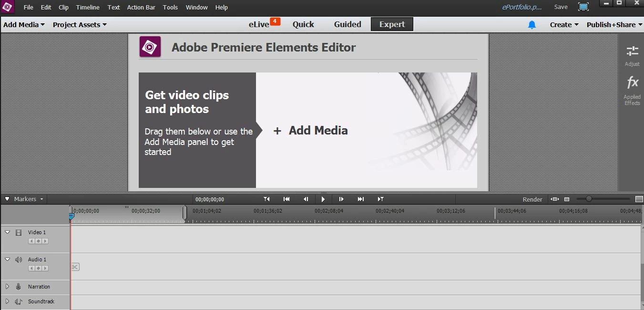This screenshot has width=644, height=310.
Task: Go to next keyframe on Audio 1
Action: coord(45,269)
